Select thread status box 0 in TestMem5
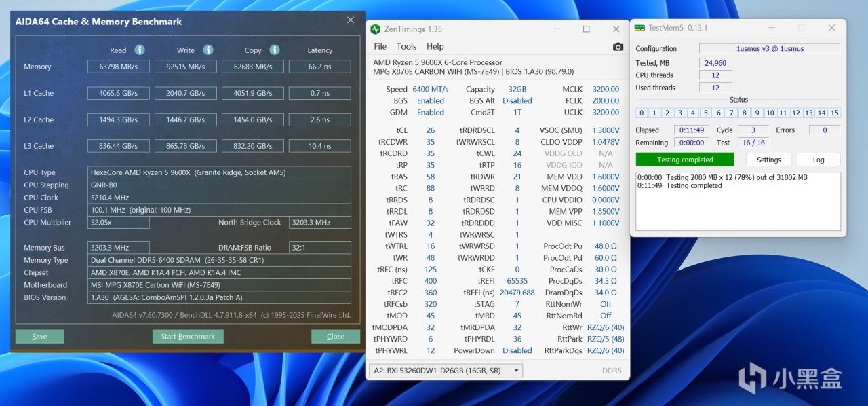The image size is (868, 406). point(642,113)
